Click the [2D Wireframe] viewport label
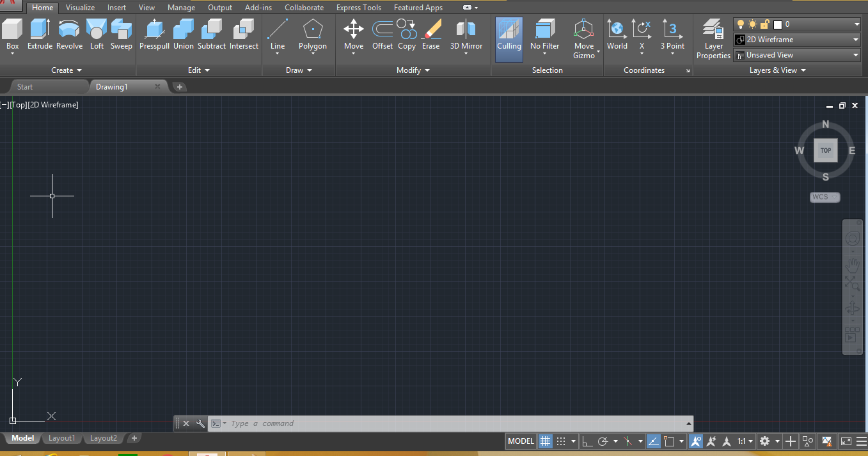The image size is (868, 456). pos(53,105)
